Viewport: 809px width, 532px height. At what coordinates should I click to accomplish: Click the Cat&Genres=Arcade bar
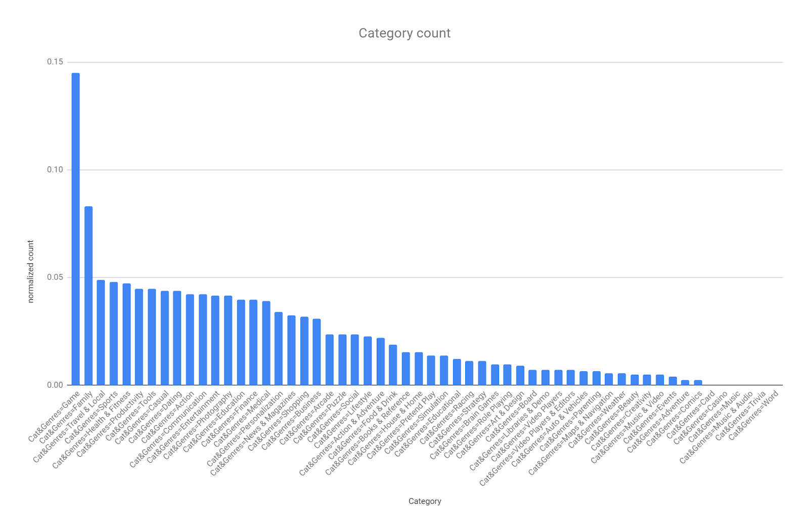330,360
